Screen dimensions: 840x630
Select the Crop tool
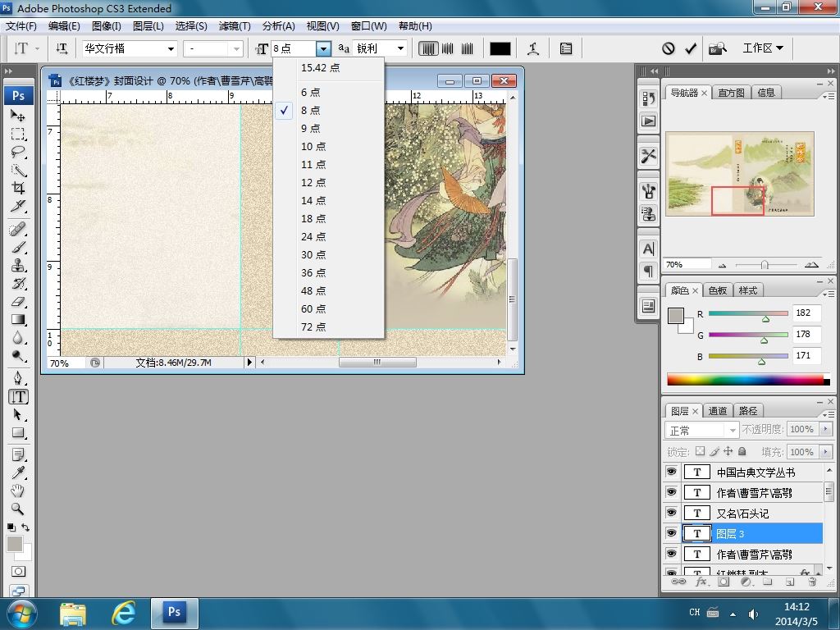tap(18, 188)
